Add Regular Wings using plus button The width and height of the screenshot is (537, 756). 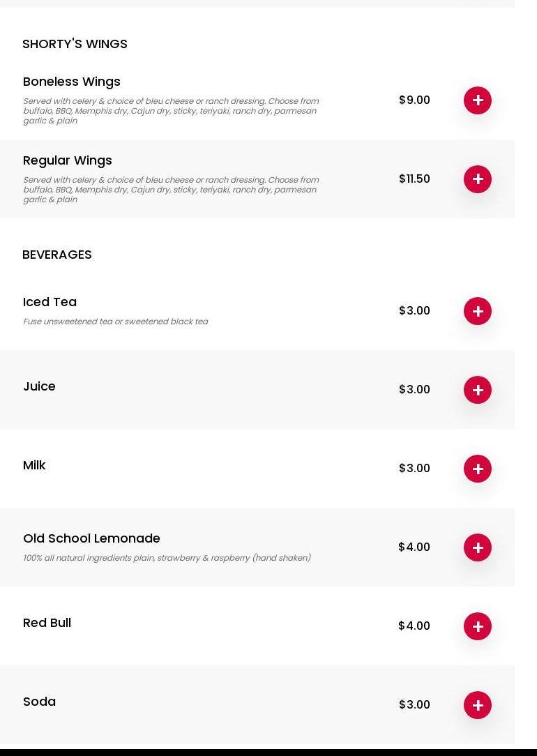(478, 179)
